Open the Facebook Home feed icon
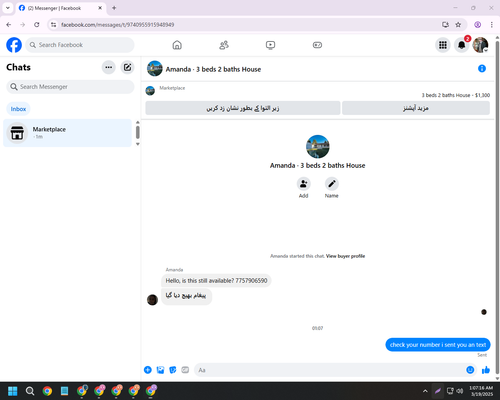Image resolution: width=500 pixels, height=400 pixels. pyautogui.click(x=177, y=45)
